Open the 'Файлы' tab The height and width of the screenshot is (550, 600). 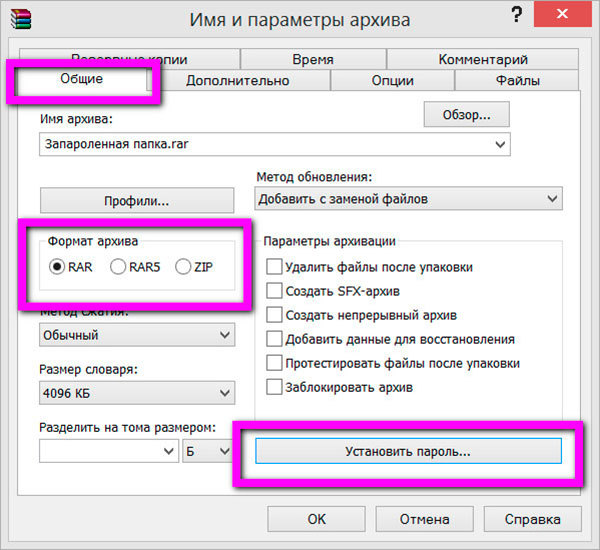pyautogui.click(x=517, y=80)
